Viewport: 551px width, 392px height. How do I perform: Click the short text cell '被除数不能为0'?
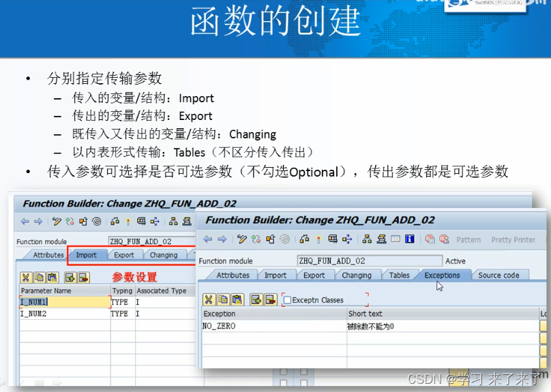coord(443,326)
